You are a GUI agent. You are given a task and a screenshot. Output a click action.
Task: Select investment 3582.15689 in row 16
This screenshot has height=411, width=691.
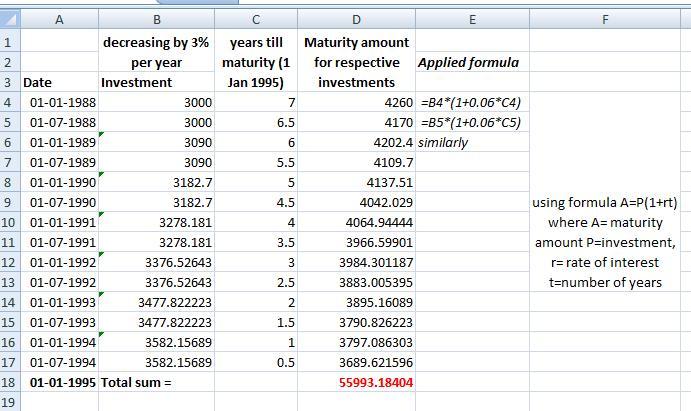156,342
